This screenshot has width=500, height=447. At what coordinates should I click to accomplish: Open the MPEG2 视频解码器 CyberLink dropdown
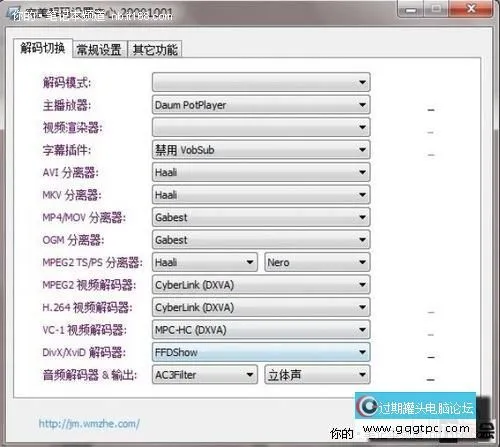pyautogui.click(x=261, y=285)
